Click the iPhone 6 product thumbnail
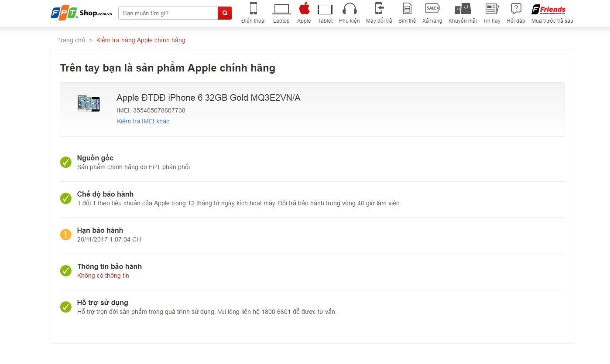The width and height of the screenshot is (610, 364). pos(89,102)
